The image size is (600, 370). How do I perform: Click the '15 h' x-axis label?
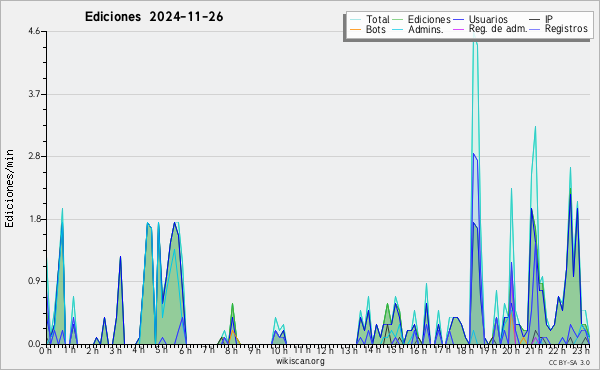396,351
